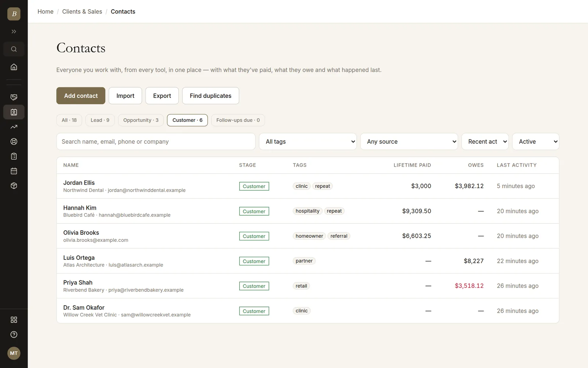Go to Home breadcrumb link
Image resolution: width=588 pixels, height=368 pixels.
coord(46,12)
